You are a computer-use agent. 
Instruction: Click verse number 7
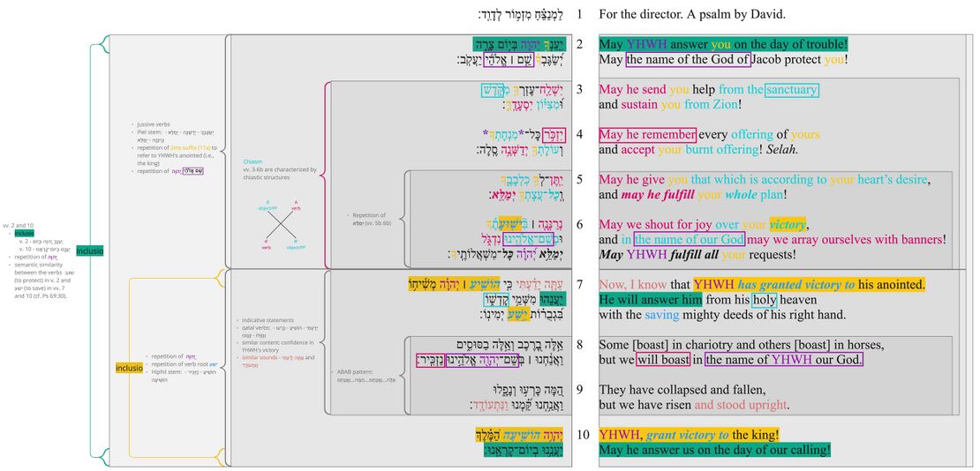click(579, 284)
